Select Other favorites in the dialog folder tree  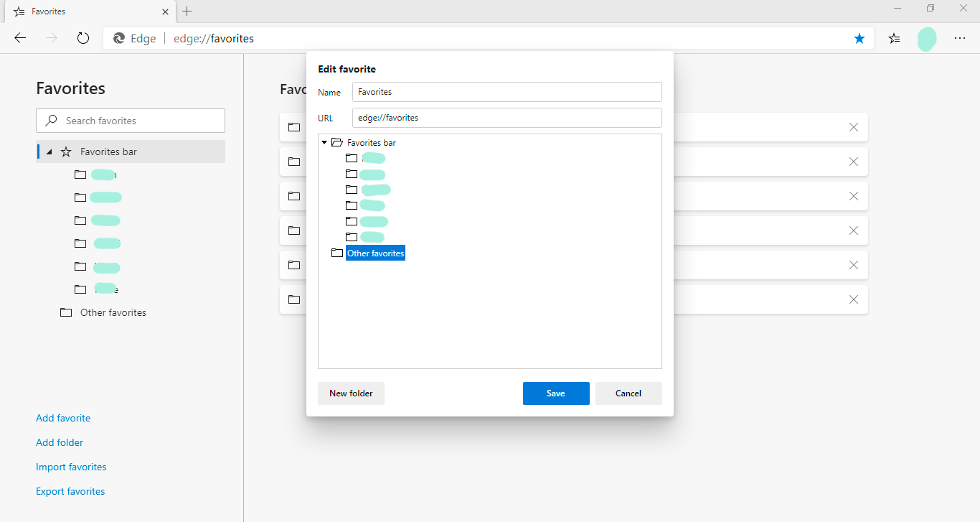pos(375,253)
